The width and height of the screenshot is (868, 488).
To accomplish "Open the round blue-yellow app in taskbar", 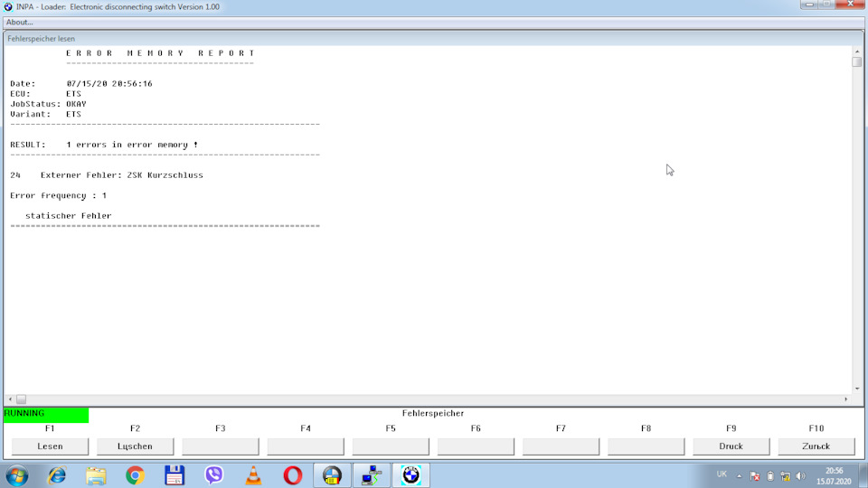I will tap(332, 475).
